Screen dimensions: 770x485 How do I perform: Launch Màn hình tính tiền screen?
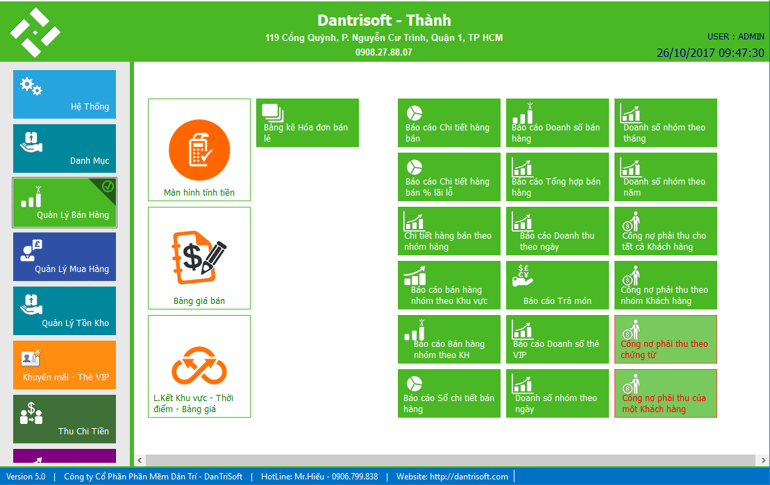click(x=199, y=150)
